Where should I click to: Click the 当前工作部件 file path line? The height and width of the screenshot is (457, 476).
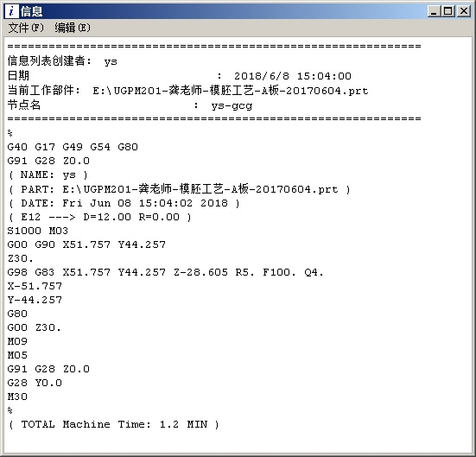(187, 91)
